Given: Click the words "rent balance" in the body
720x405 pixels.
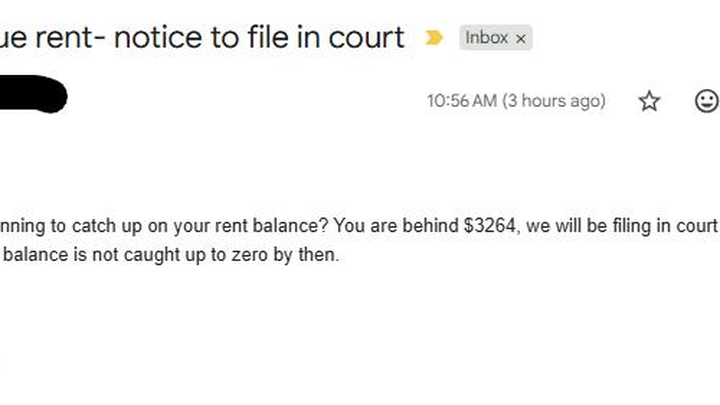Looking at the screenshot, I should 183,225.
